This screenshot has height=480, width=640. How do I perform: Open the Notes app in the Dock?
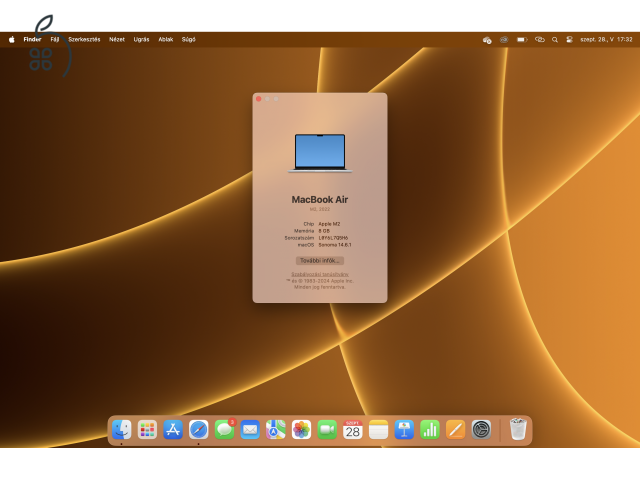[379, 430]
